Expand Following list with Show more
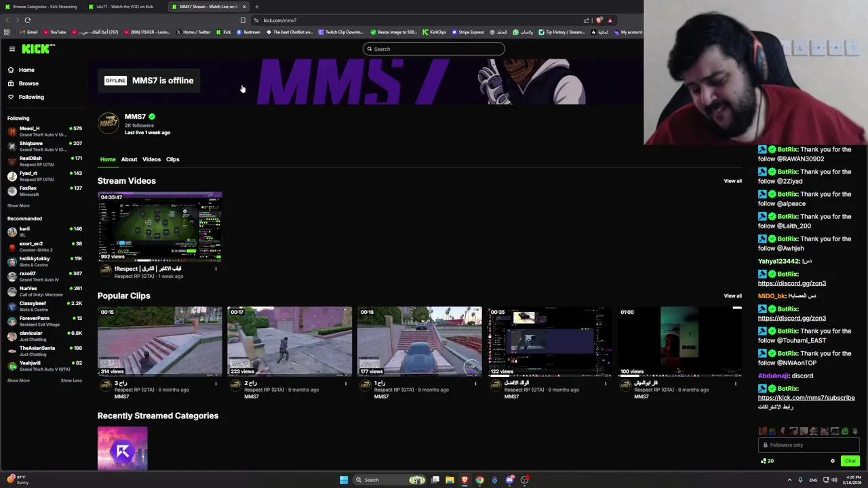Image resolution: width=868 pixels, height=488 pixels. [x=18, y=205]
